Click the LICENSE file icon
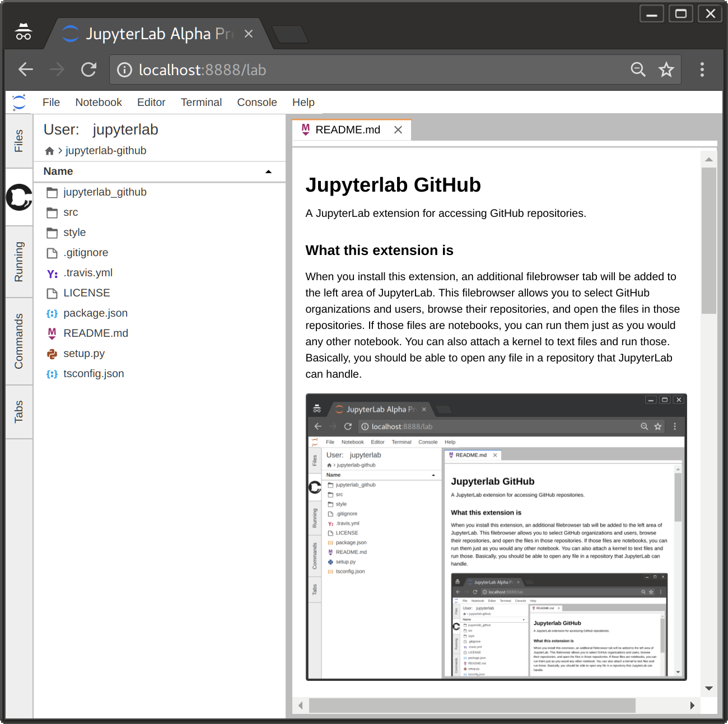 tap(52, 293)
